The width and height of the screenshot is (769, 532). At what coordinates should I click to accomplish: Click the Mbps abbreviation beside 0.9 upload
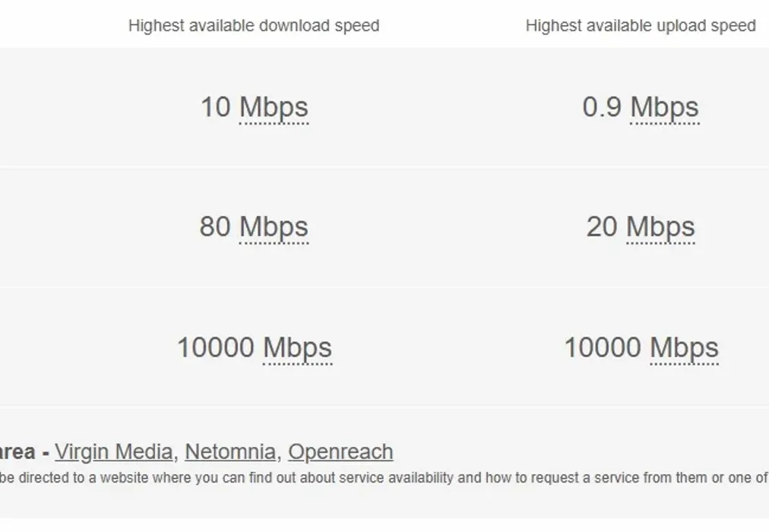pos(664,107)
